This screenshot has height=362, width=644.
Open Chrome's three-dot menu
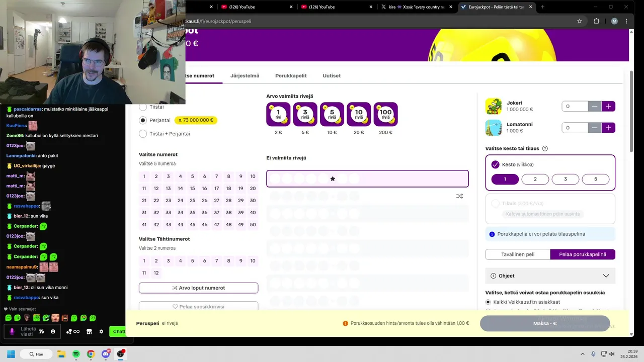pyautogui.click(x=626, y=21)
